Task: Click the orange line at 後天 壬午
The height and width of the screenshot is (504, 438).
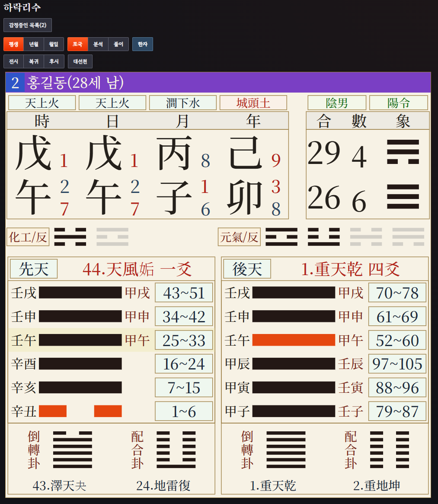Action: point(294,340)
